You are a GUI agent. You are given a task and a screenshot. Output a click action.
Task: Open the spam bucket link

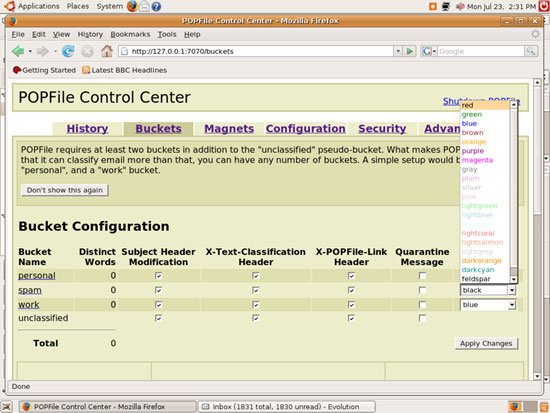tap(30, 290)
